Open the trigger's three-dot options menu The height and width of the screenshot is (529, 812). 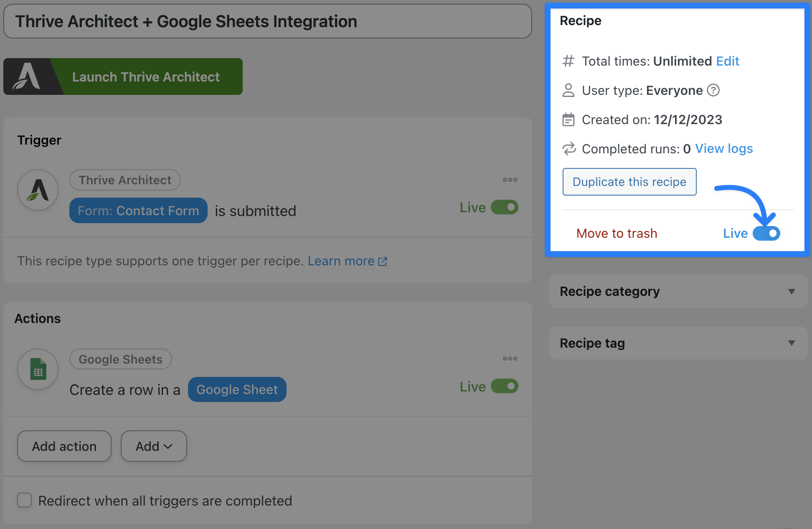point(510,180)
